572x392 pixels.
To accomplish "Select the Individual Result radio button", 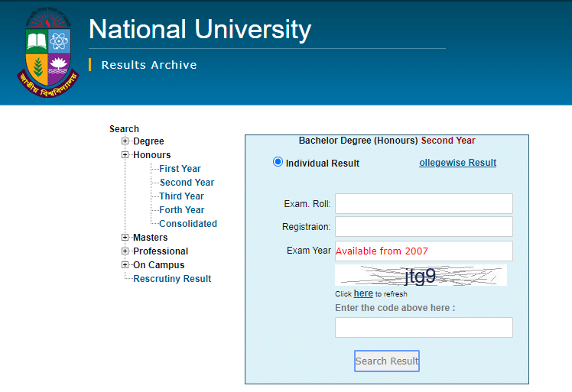I will [278, 162].
